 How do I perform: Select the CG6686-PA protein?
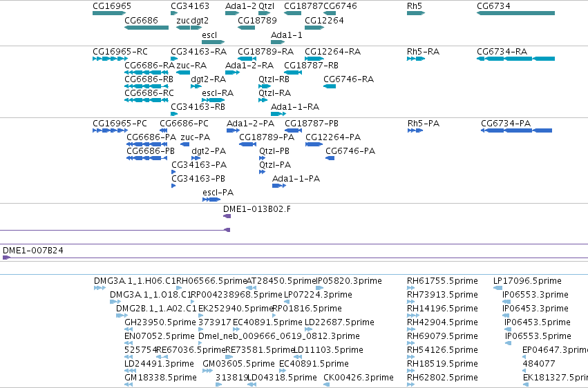[x=146, y=144]
